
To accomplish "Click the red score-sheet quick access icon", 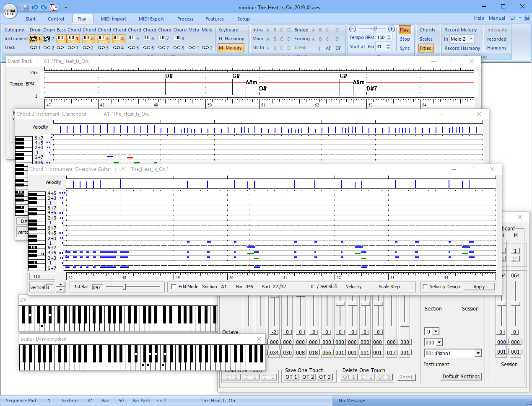I will click(x=53, y=8).
